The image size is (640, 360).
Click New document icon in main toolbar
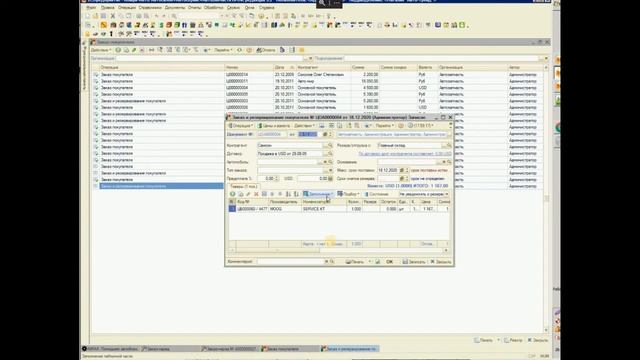pos(88,16)
